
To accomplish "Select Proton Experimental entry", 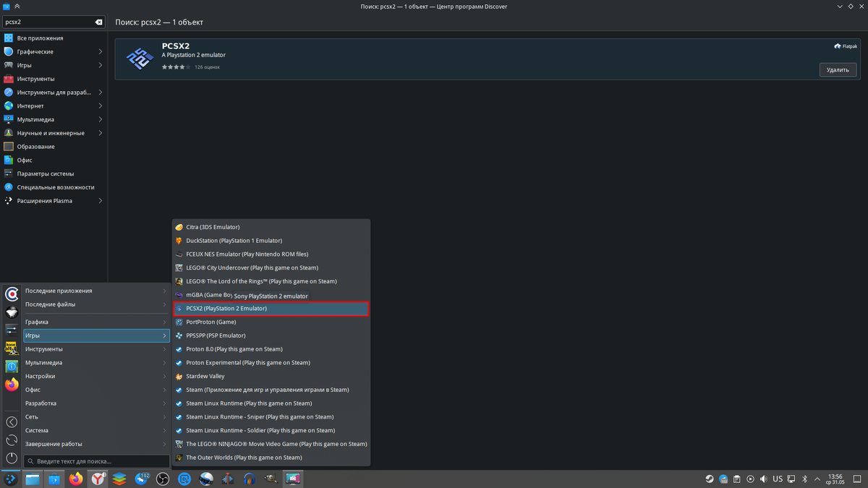I will (271, 363).
